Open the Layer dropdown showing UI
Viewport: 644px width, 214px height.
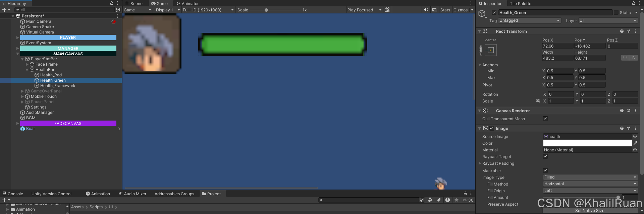click(x=608, y=20)
